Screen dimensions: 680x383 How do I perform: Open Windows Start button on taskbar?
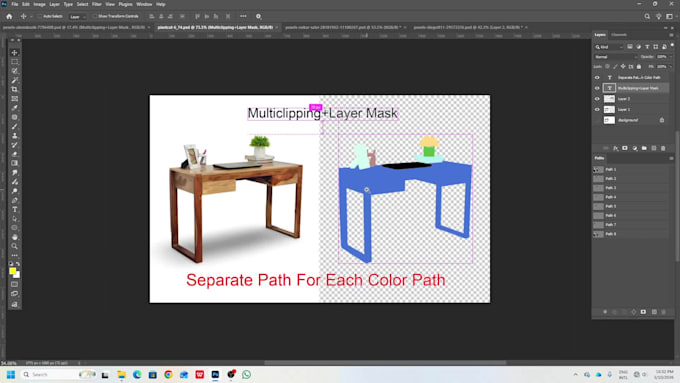click(x=11, y=374)
